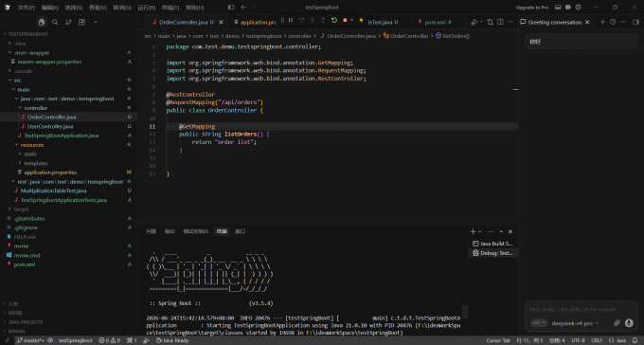This screenshot has width=644, height=345.
Task: Navigate back with the left arrow
Action: point(243,8)
